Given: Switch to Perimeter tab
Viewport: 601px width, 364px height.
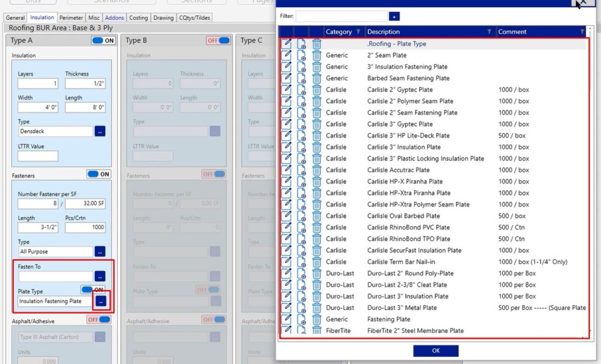Looking at the screenshot, I should click(71, 17).
